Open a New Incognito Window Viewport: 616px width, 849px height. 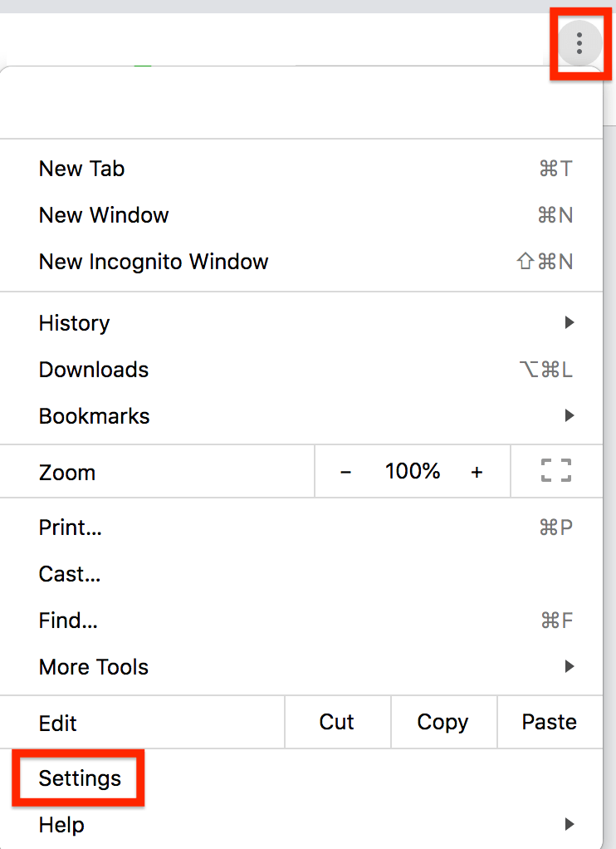click(x=154, y=262)
